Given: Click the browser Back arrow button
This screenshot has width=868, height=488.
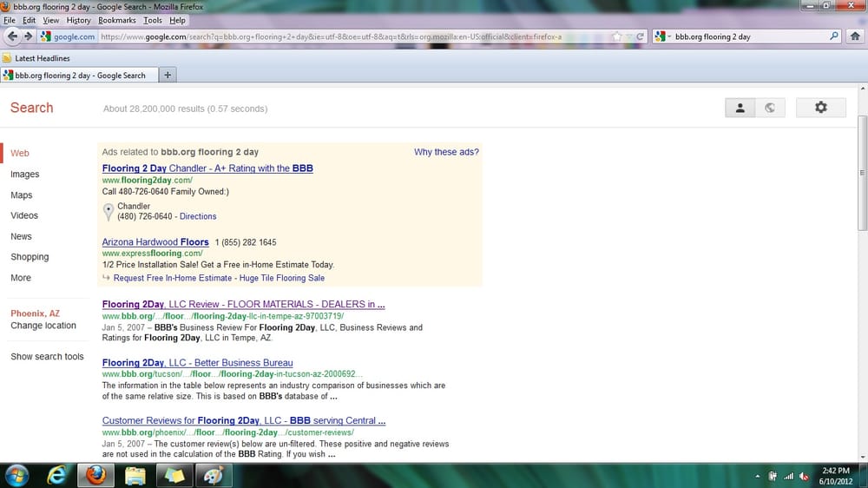Looking at the screenshot, I should pos(12,36).
